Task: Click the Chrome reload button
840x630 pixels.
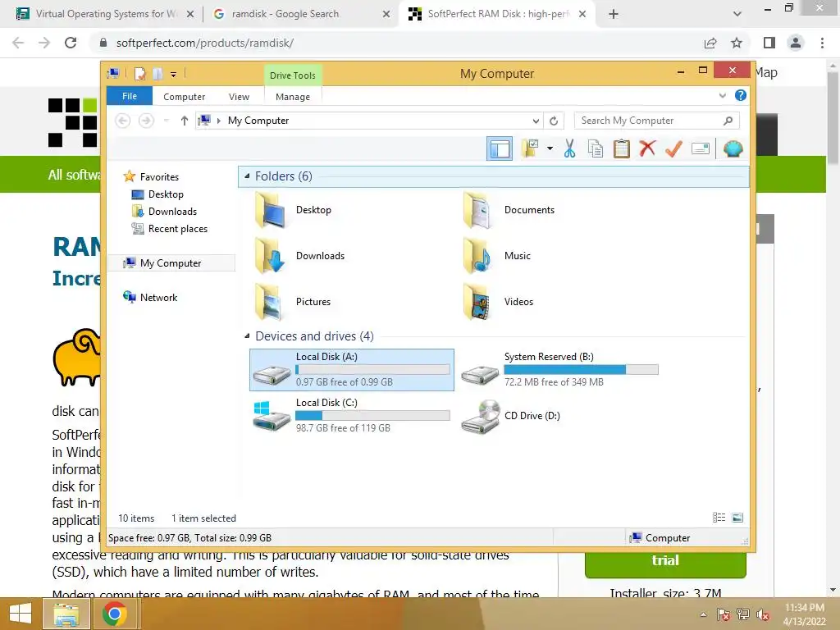Action: click(71, 43)
